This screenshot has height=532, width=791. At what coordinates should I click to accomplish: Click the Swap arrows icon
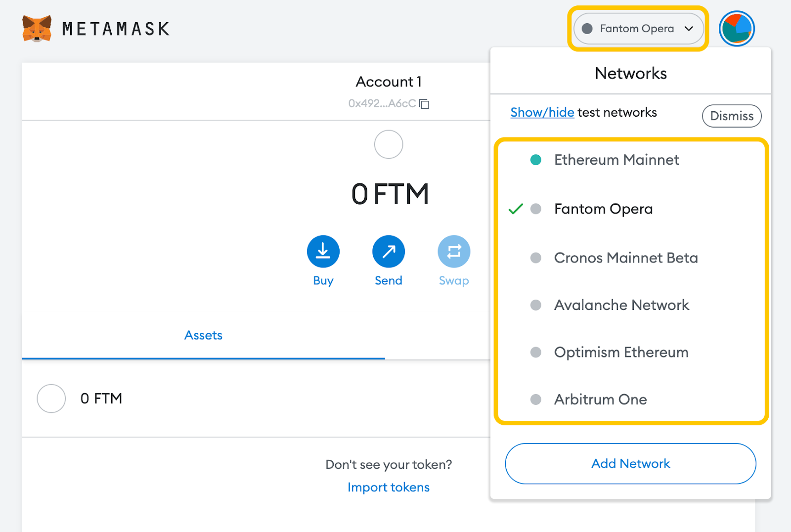[x=454, y=251]
